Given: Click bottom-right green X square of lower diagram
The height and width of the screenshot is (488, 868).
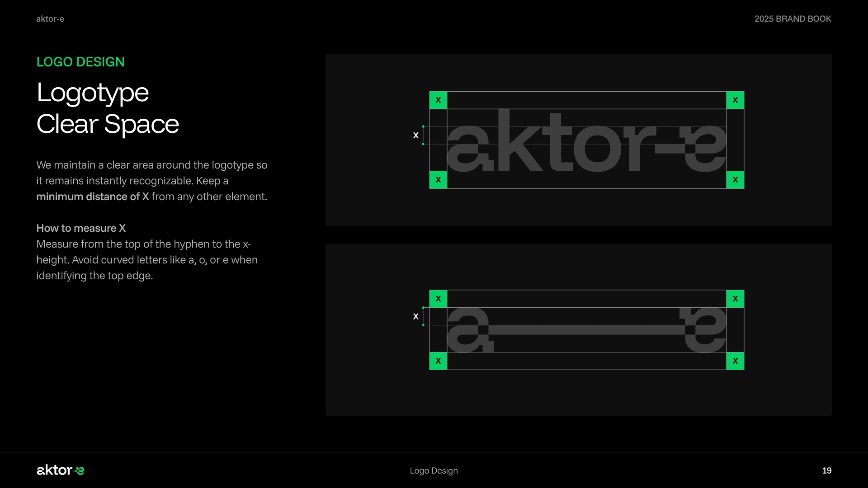Looking at the screenshot, I should (735, 361).
